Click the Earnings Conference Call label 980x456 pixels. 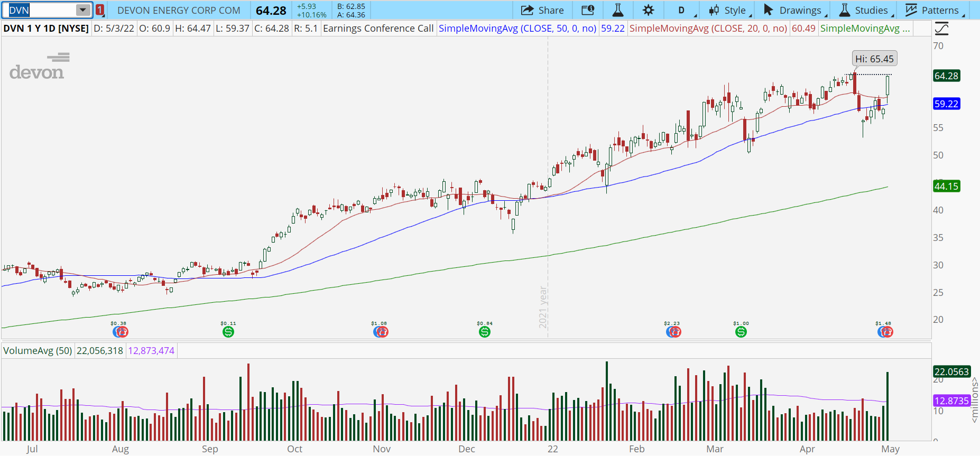(x=378, y=29)
